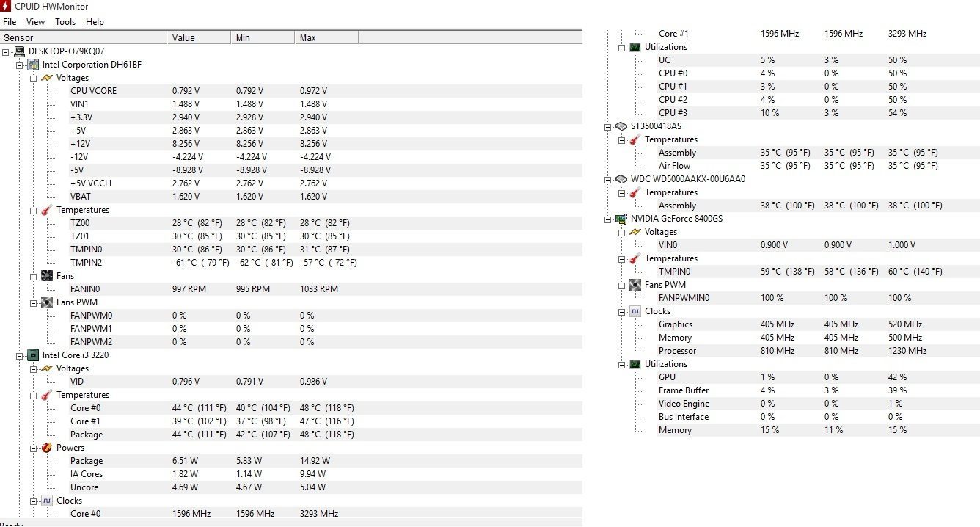Open the Tools menu
This screenshot has height=527, width=980.
(65, 22)
